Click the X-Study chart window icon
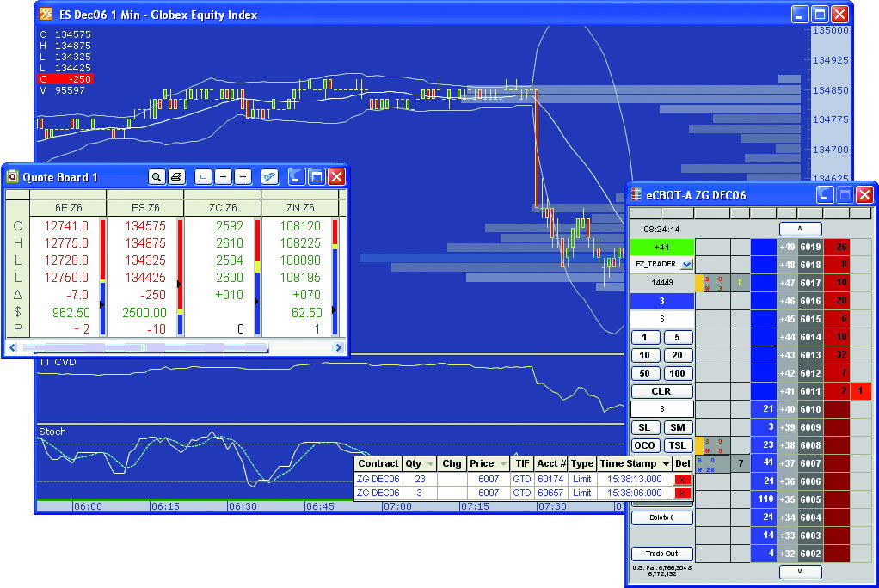Viewport: 879px width, 588px height. (46, 14)
